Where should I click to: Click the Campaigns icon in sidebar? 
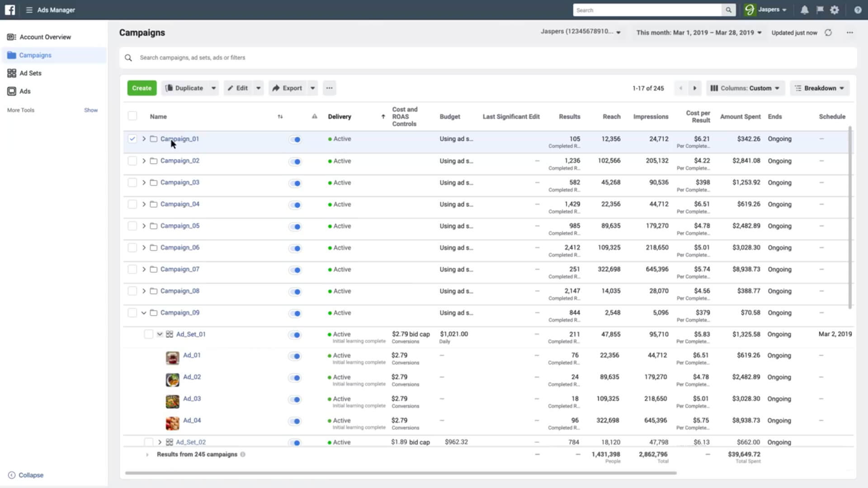11,55
